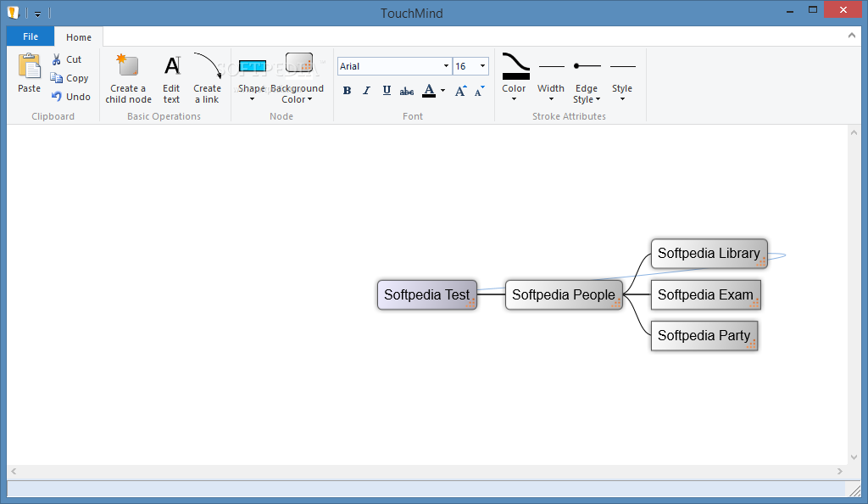
Task: Open the node Shape menu
Action: 252,78
